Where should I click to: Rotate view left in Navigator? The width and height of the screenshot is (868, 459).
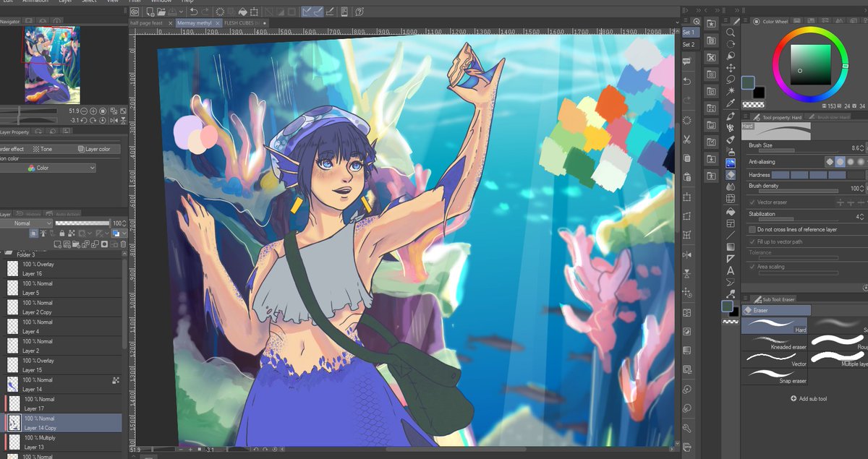(x=85, y=121)
